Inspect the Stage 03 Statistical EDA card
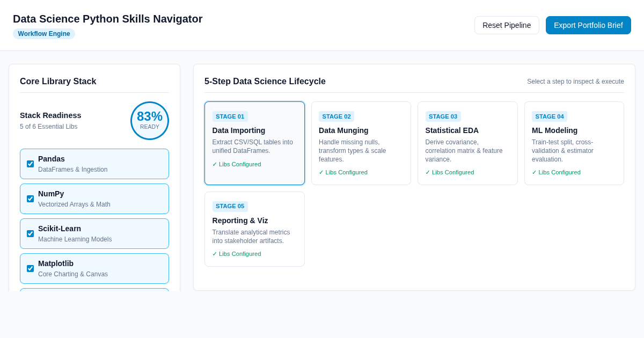This screenshot has height=338, width=644. (x=467, y=143)
